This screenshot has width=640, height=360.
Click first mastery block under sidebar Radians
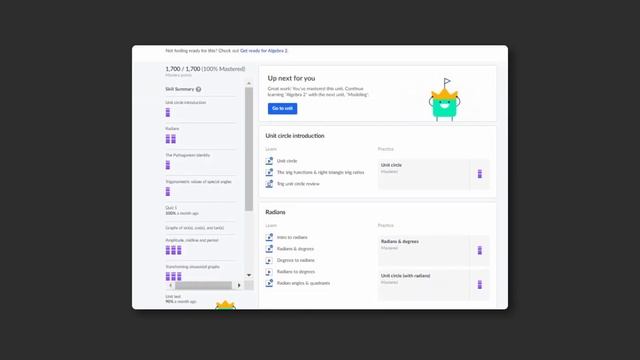click(168, 139)
